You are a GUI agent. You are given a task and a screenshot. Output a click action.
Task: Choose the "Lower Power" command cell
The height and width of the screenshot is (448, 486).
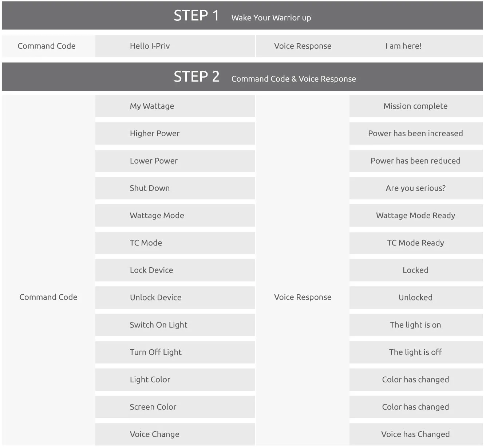click(175, 161)
